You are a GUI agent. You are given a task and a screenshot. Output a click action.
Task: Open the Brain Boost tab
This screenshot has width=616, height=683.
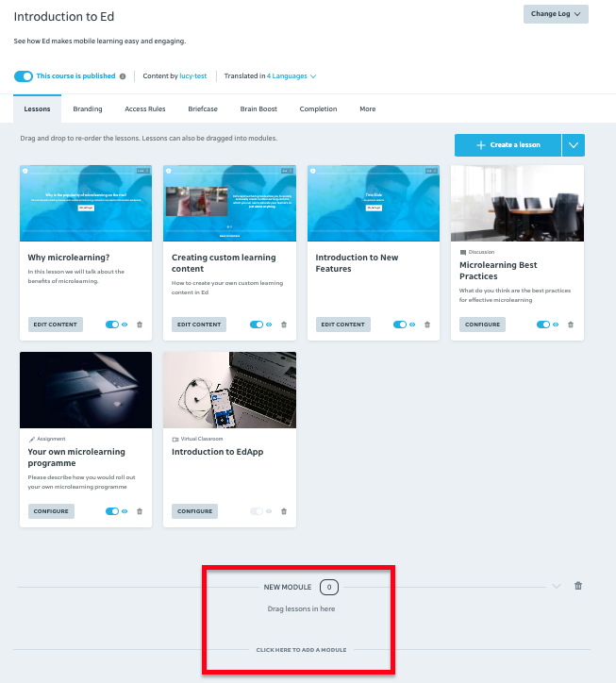point(258,109)
